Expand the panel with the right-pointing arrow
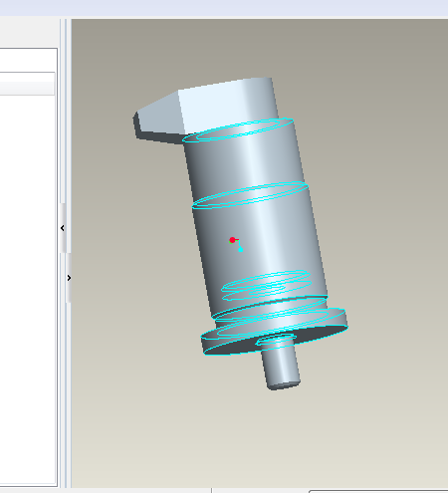Image resolution: width=448 pixels, height=493 pixels. (x=69, y=278)
